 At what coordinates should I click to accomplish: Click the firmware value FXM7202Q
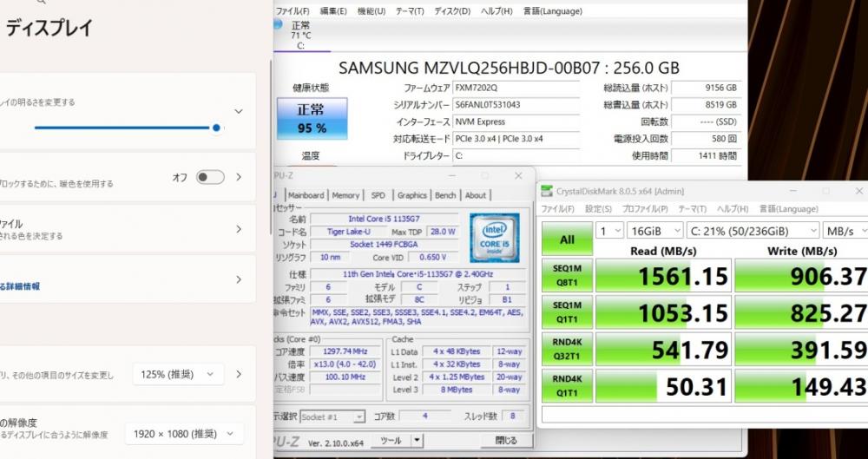[x=516, y=88]
